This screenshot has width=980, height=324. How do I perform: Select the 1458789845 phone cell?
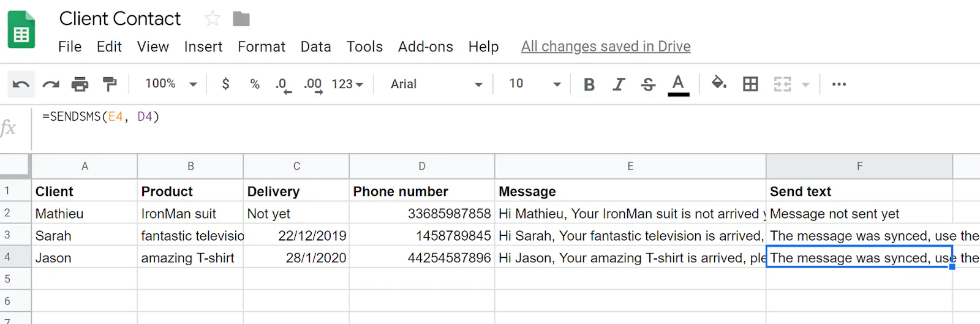[422, 235]
